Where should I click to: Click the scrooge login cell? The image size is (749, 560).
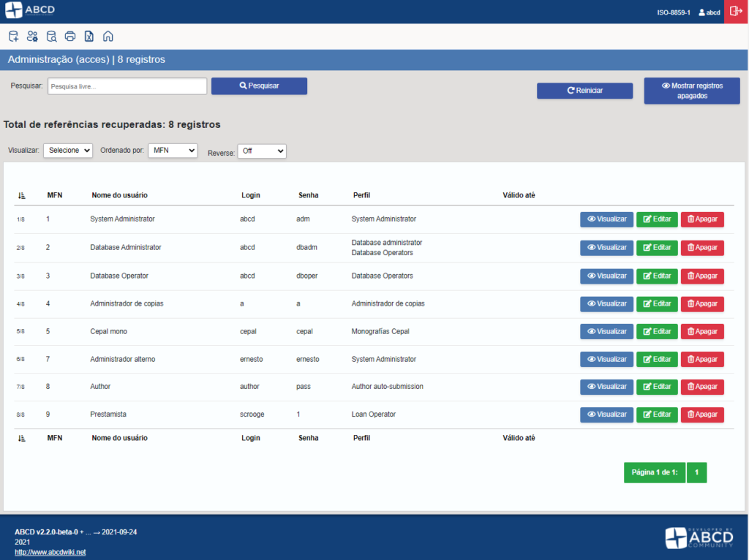(x=252, y=415)
